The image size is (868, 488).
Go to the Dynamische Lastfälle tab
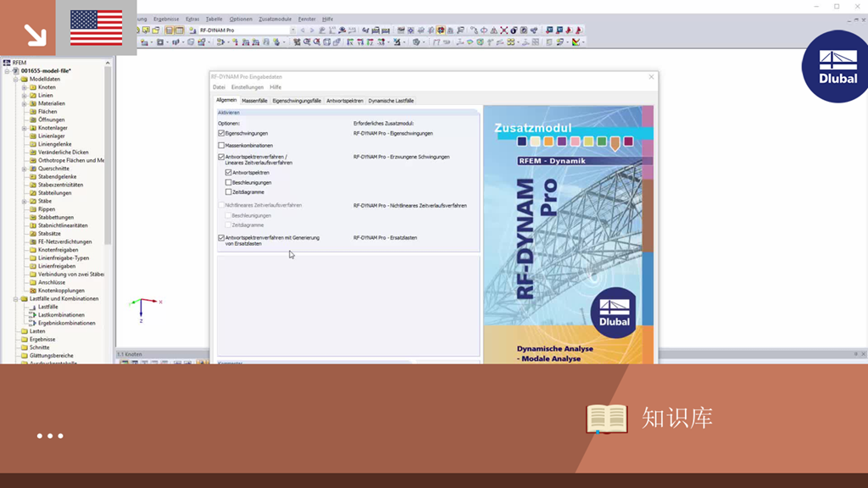[x=391, y=101]
